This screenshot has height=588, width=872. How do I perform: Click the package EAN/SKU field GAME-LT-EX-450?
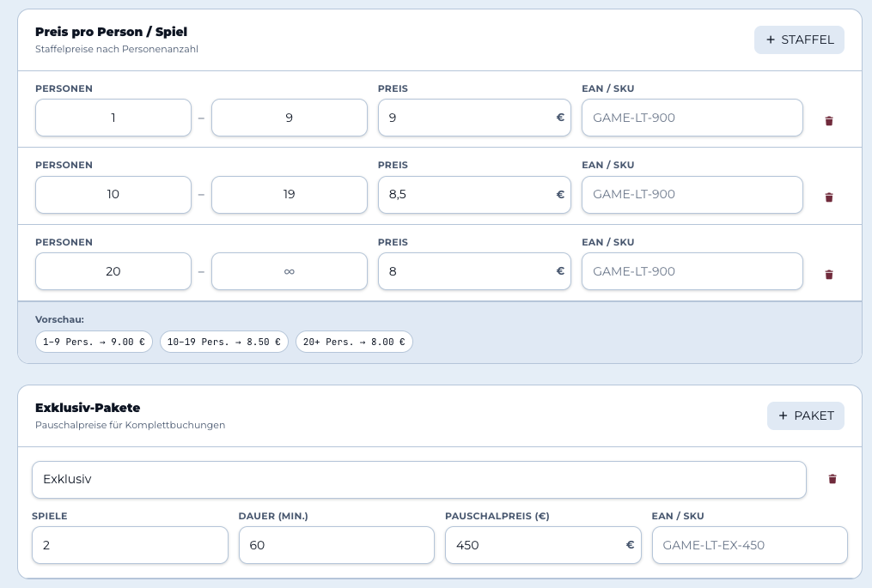(750, 545)
